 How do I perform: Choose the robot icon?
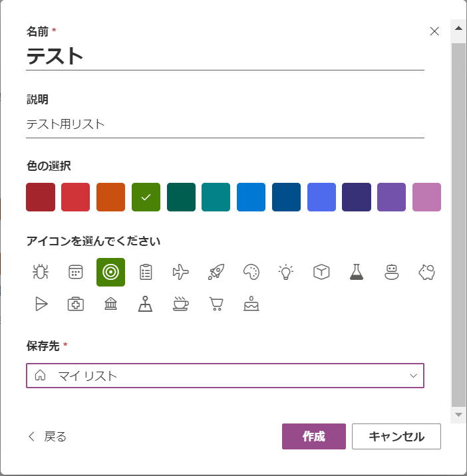click(x=392, y=272)
